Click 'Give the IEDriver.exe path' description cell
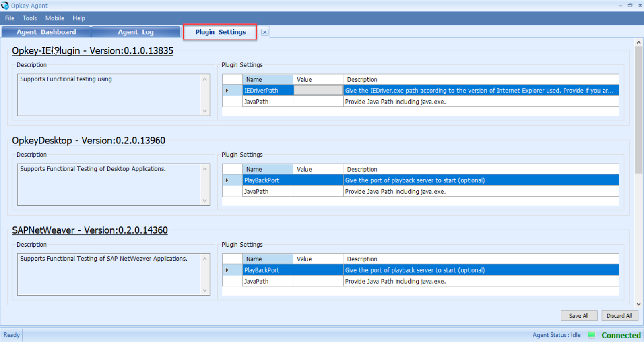Viewport: 644px width, 342px height. [481, 91]
